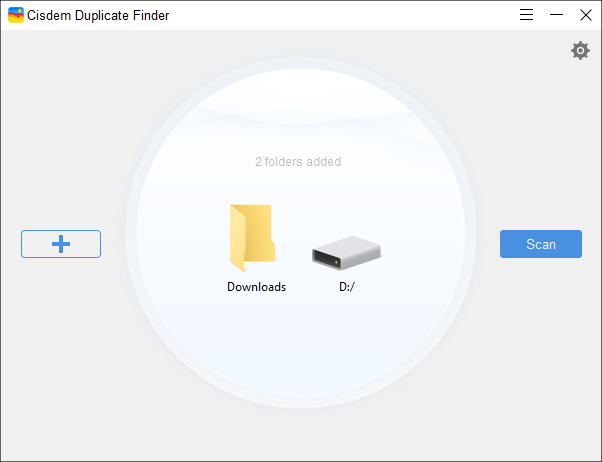
Task: Add a folder with the plus button
Action: [61, 244]
